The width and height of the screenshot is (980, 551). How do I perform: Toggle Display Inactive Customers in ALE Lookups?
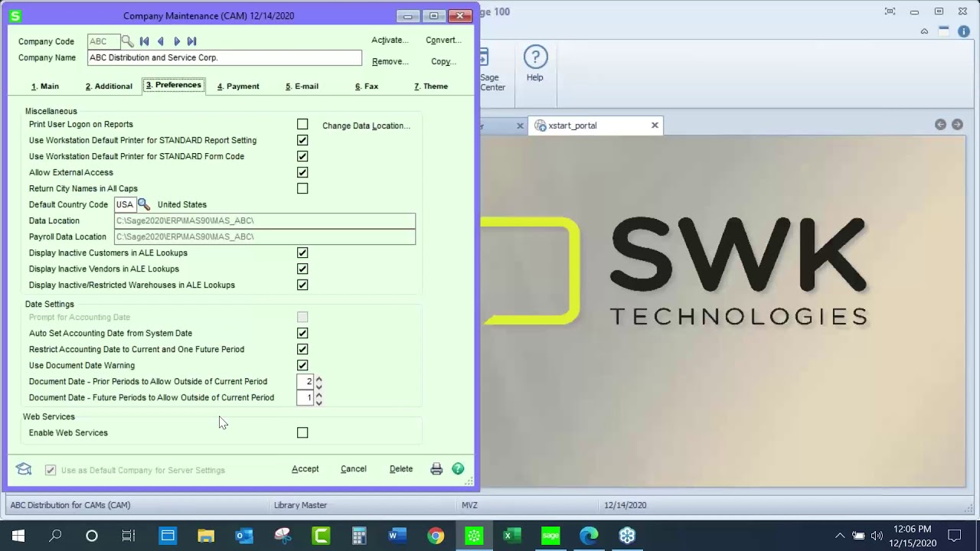tap(302, 253)
